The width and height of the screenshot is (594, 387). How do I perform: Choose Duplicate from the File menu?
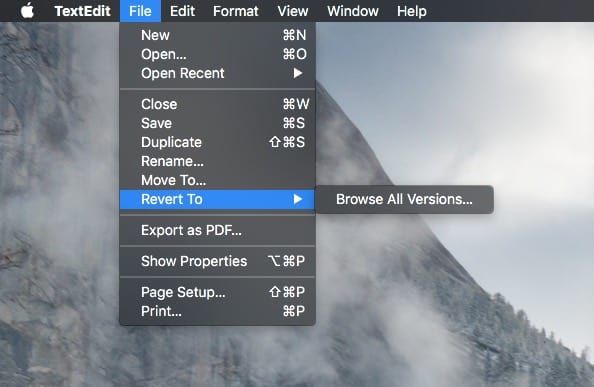pyautogui.click(x=217, y=142)
